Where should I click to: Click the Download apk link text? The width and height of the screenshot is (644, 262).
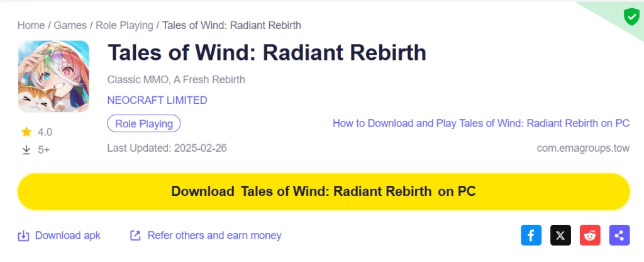[68, 236]
